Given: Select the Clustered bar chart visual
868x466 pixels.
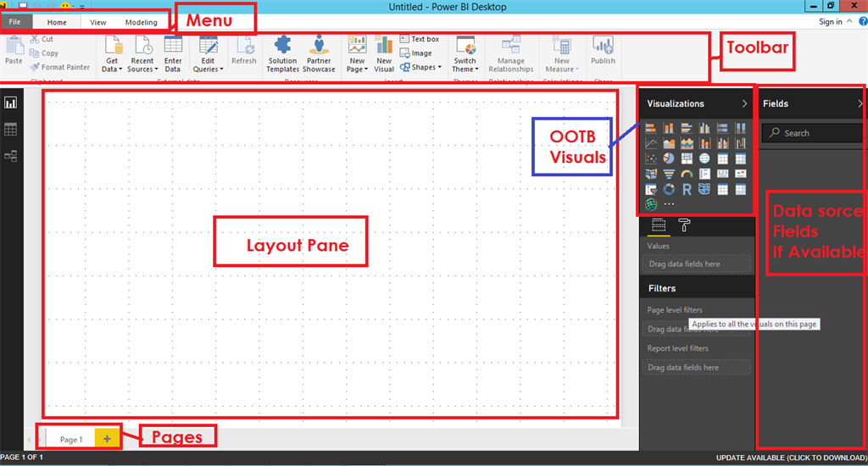Looking at the screenshot, I should [687, 129].
